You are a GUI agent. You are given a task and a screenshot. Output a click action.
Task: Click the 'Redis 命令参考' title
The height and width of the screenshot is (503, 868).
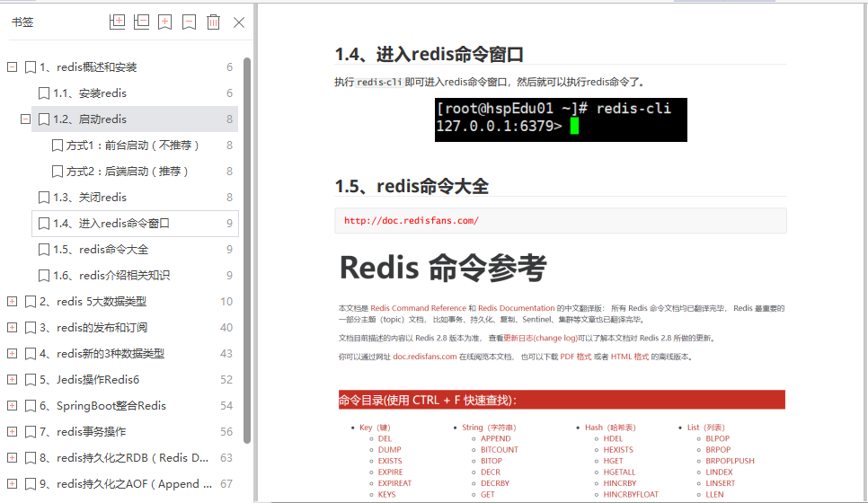click(x=443, y=268)
